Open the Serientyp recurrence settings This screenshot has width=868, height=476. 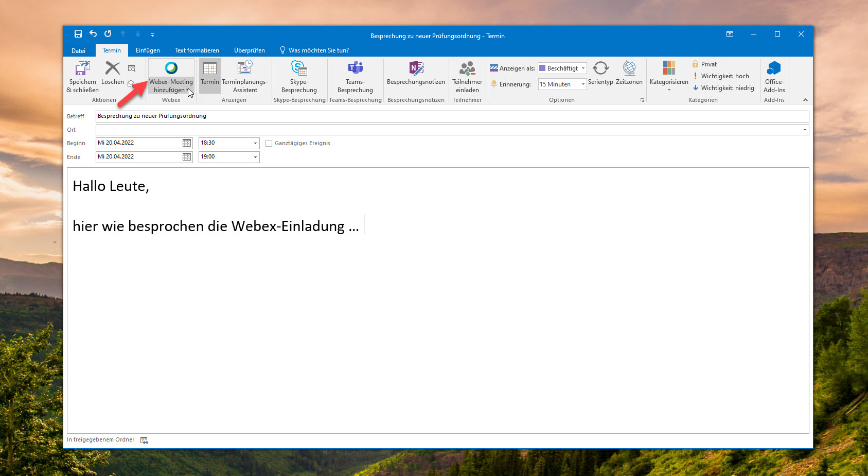600,73
